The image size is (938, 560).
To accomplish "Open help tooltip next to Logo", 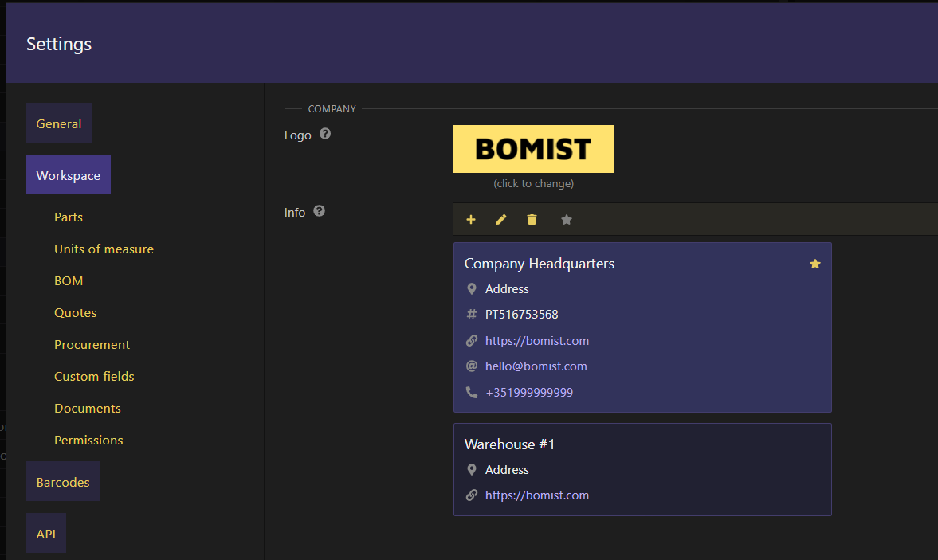I will [325, 134].
